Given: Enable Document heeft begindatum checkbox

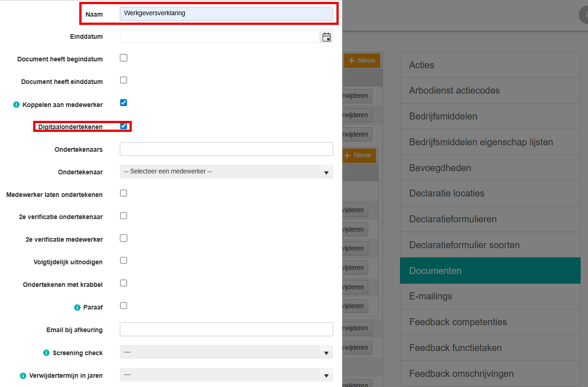Looking at the screenshot, I should click(123, 58).
